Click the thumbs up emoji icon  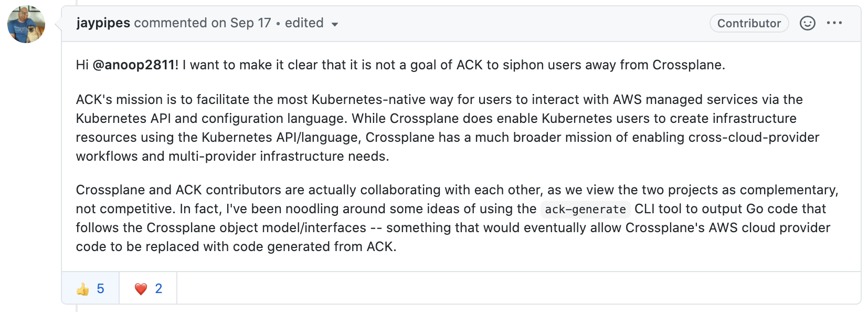(82, 289)
